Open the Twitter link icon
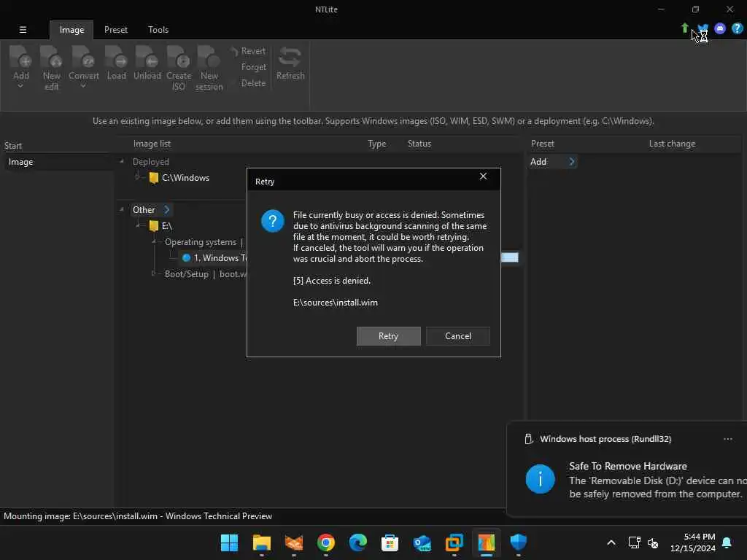 tap(703, 28)
